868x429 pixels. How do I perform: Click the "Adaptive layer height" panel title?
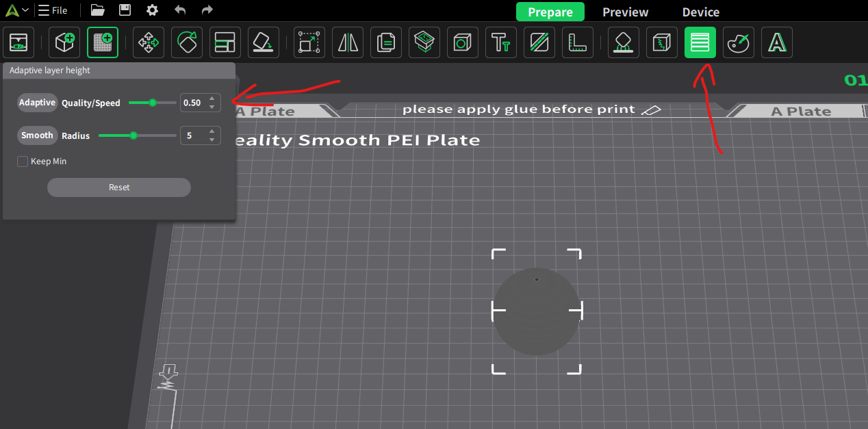pyautogui.click(x=50, y=70)
